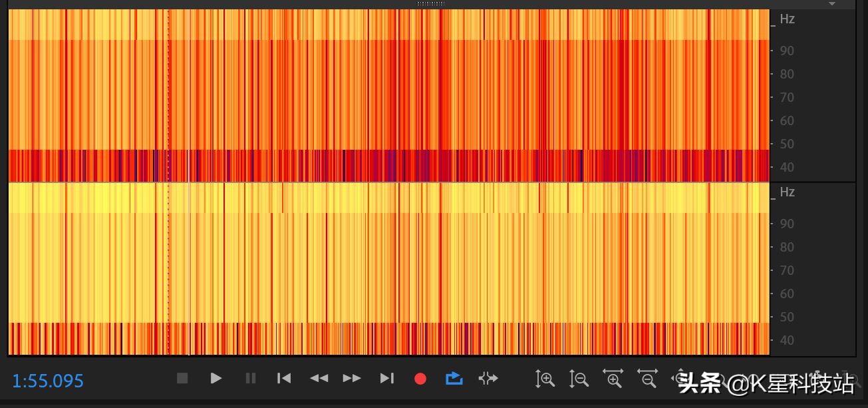Start playback with the Play button
Viewport: 868px width, 408px height.
tap(216, 378)
